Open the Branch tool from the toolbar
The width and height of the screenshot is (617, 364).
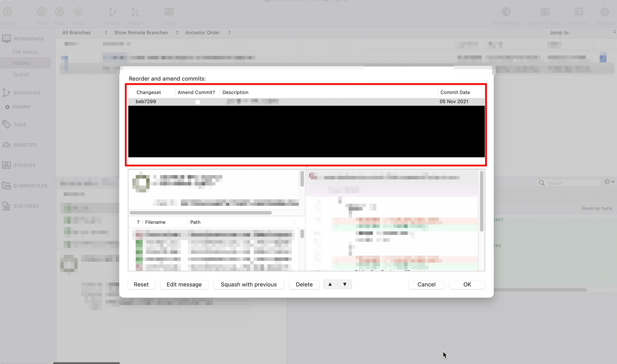pyautogui.click(x=112, y=11)
